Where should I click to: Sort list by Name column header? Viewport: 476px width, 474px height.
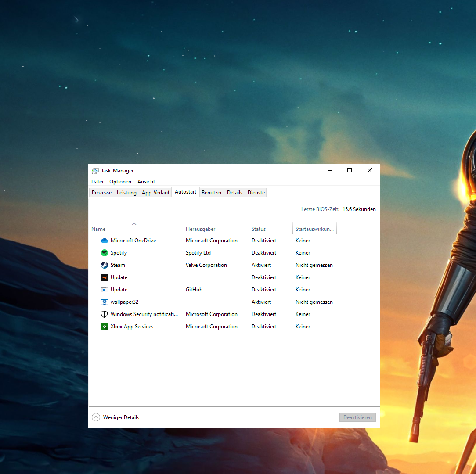coord(98,229)
